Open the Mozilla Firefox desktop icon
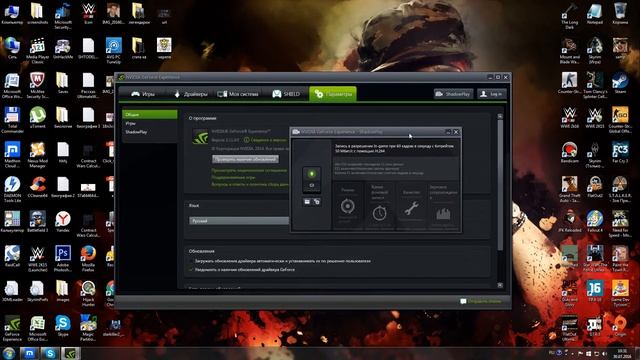The height and width of the screenshot is (360, 640). (x=88, y=259)
